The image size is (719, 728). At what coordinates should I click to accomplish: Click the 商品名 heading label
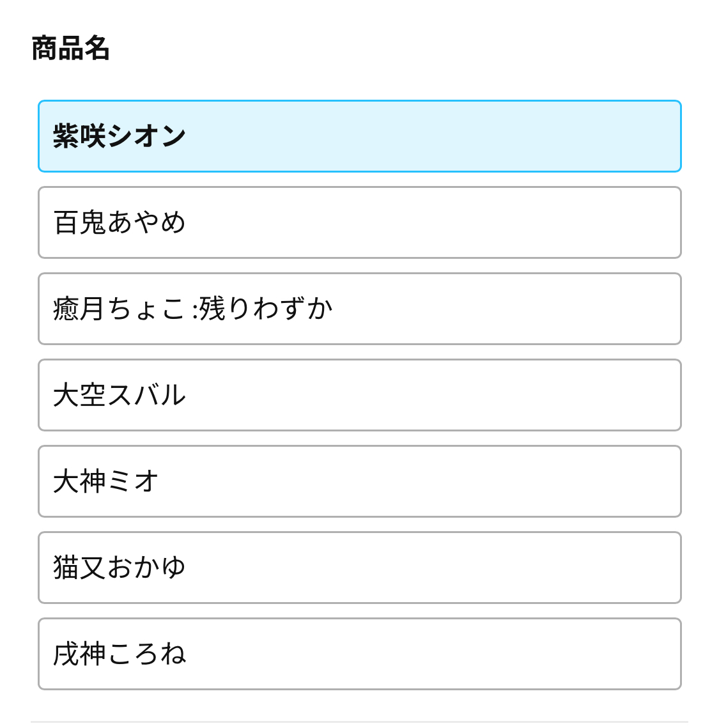pyautogui.click(x=70, y=49)
